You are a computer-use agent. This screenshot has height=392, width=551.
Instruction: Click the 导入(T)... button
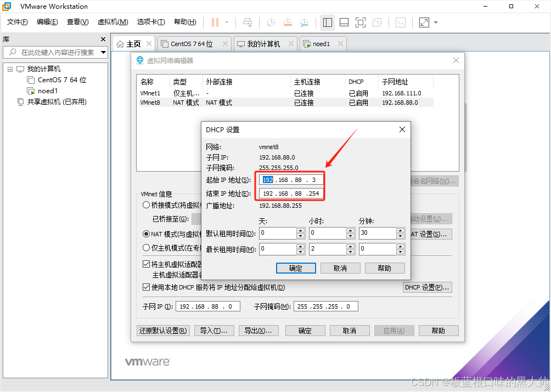coord(214,331)
